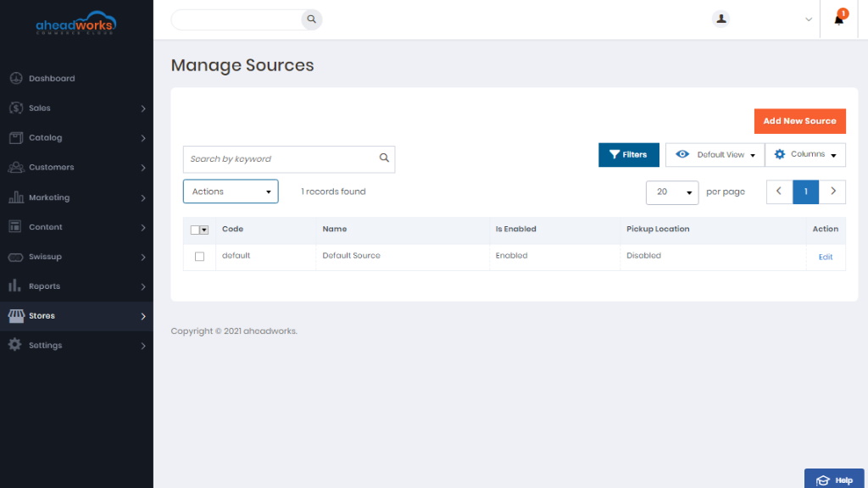The image size is (868, 488).
Task: Open the Actions dropdown
Action: click(x=231, y=191)
